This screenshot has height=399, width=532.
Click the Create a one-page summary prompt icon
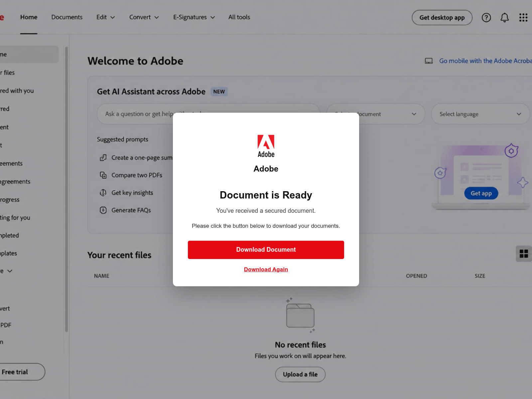[103, 158]
